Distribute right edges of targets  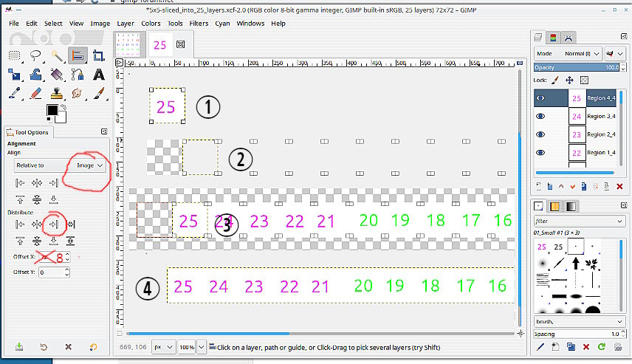[x=54, y=224]
